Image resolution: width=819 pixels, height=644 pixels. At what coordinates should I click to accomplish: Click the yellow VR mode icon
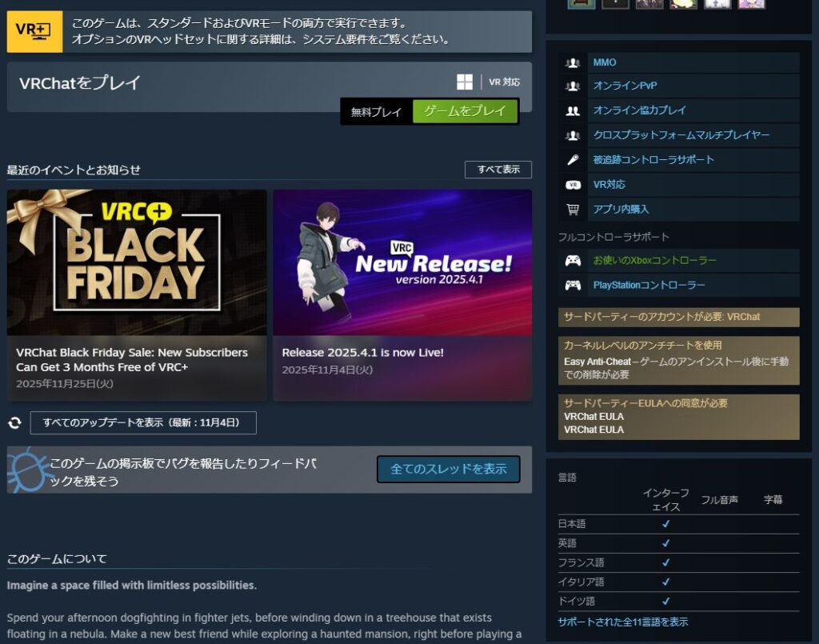(34, 31)
